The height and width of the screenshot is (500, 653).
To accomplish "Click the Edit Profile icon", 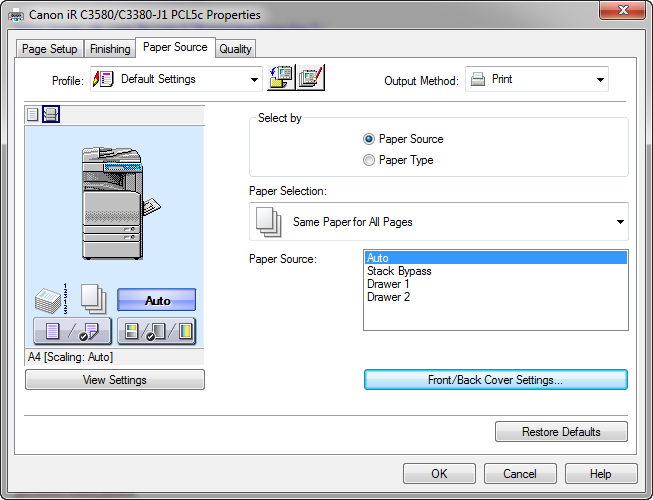I will pyautogui.click(x=310, y=78).
